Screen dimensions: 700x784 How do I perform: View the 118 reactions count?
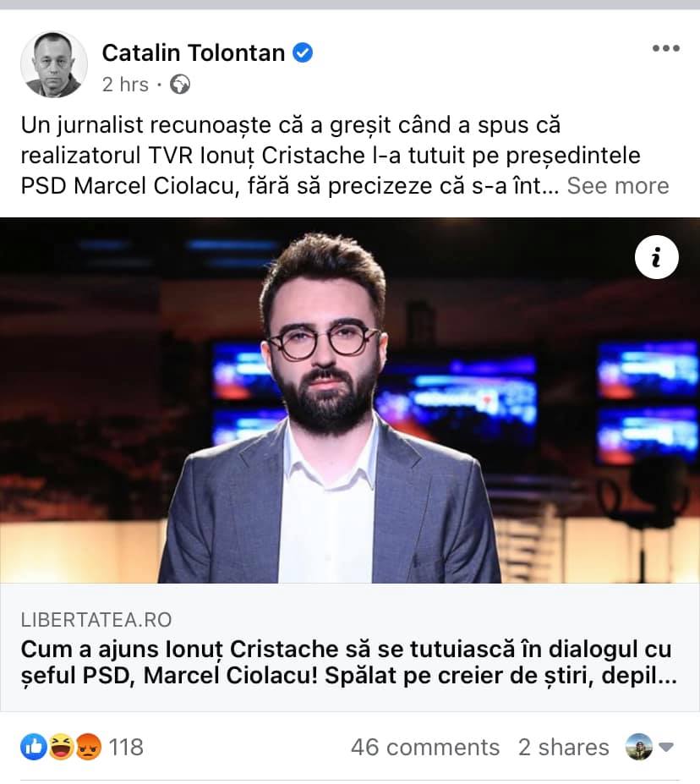[x=126, y=747]
